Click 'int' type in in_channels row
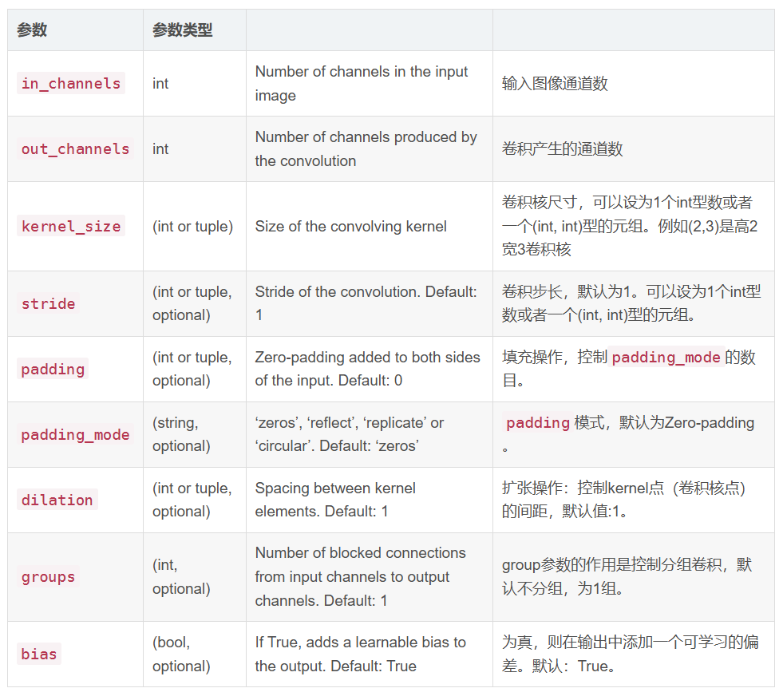 click(x=160, y=83)
